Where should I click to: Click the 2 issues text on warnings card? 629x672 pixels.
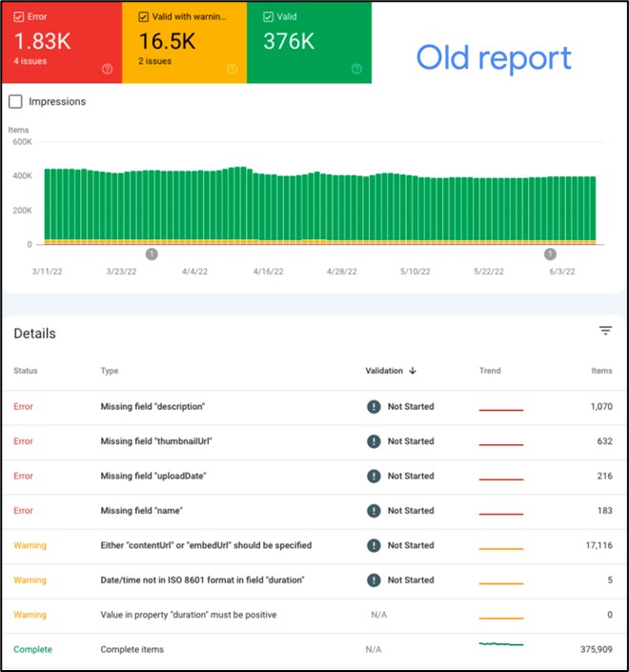(x=154, y=61)
